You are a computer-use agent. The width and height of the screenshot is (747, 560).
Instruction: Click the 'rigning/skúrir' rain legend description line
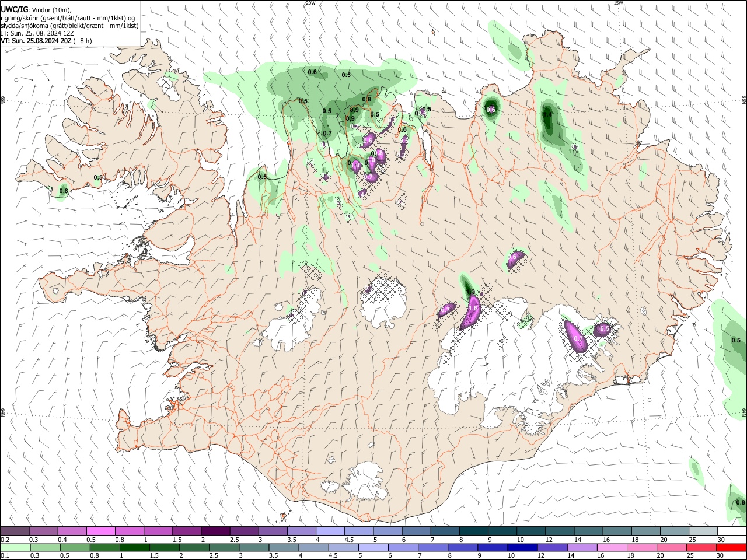(x=68, y=17)
